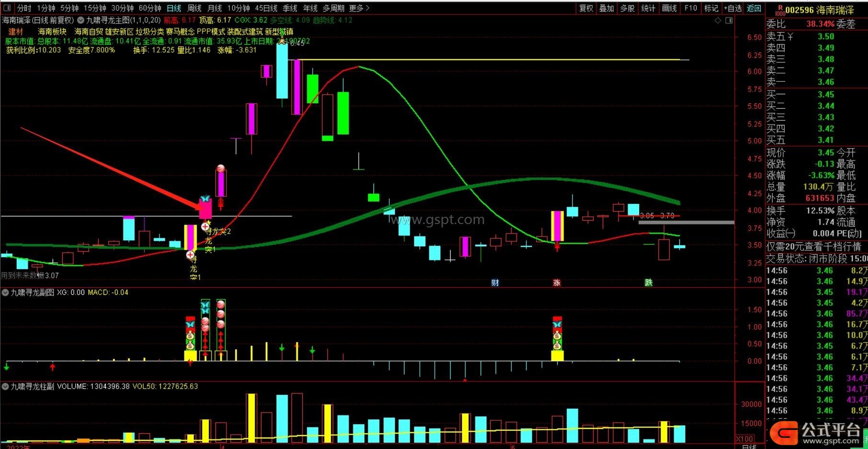868x449 pixels.
Task: Open the 雄安新区 concept tag
Action: coord(119,32)
